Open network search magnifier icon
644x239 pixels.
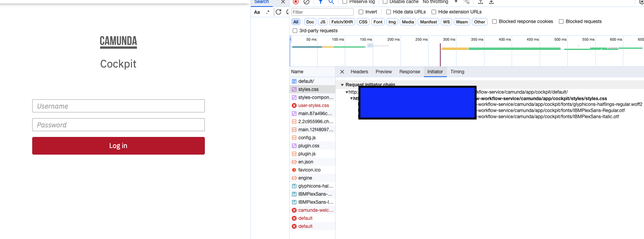[331, 2]
